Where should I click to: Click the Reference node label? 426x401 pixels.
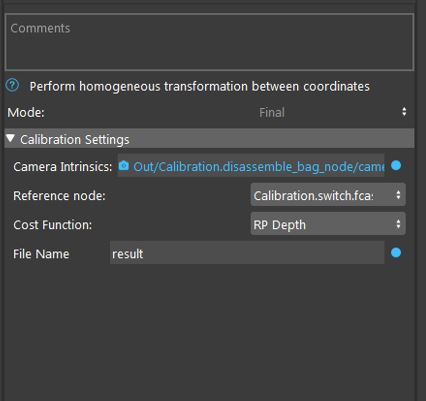point(59,196)
